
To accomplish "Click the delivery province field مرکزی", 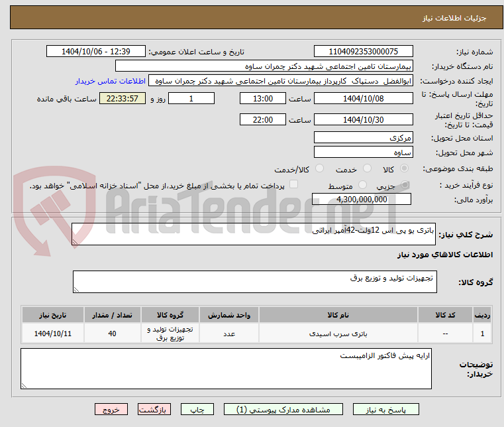I will 363,137.
